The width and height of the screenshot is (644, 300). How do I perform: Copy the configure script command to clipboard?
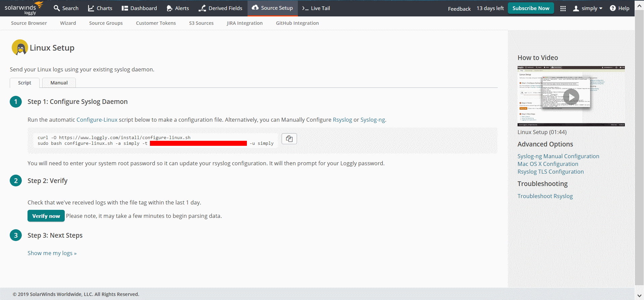coord(289,139)
